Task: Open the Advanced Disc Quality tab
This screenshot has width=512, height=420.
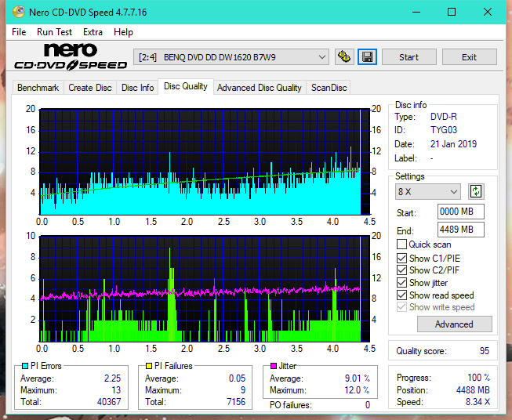Action: 260,88
